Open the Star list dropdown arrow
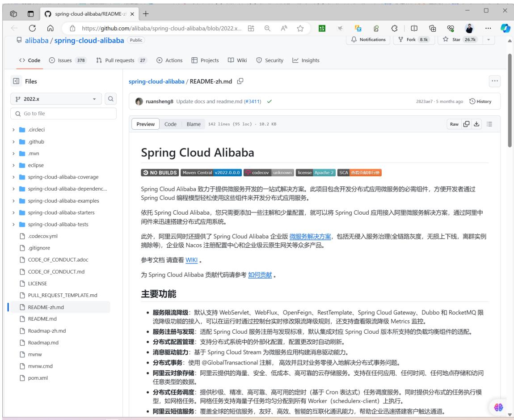 pos(489,39)
